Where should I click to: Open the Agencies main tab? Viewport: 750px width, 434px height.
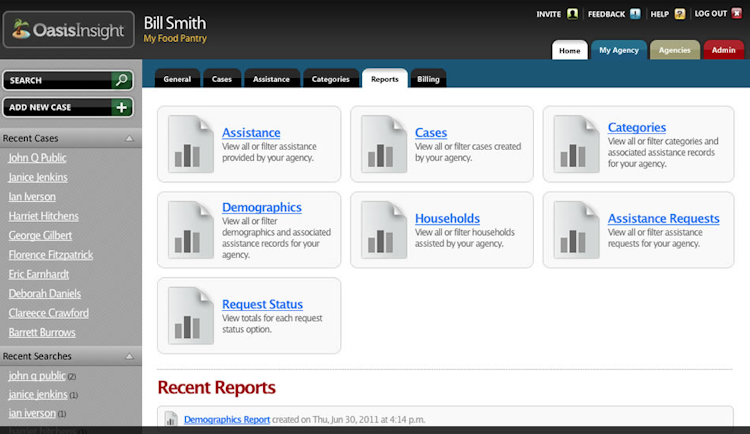click(x=674, y=50)
